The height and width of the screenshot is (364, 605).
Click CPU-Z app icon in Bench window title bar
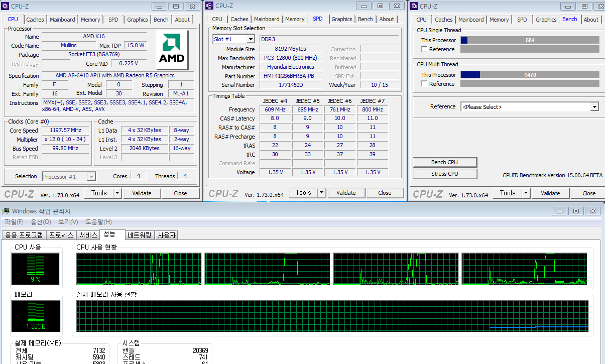pos(414,6)
